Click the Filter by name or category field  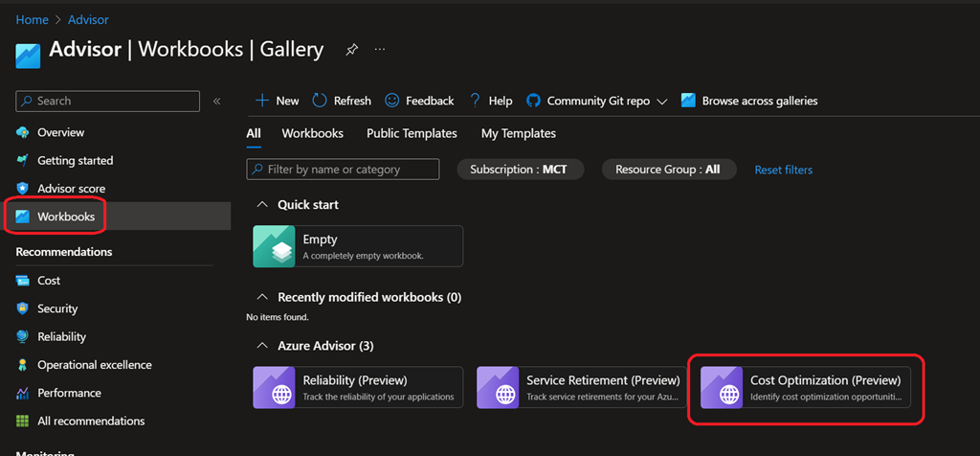click(x=343, y=170)
